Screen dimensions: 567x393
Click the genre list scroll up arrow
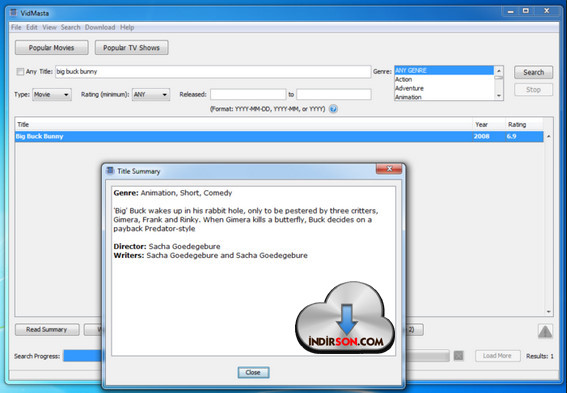pos(499,71)
